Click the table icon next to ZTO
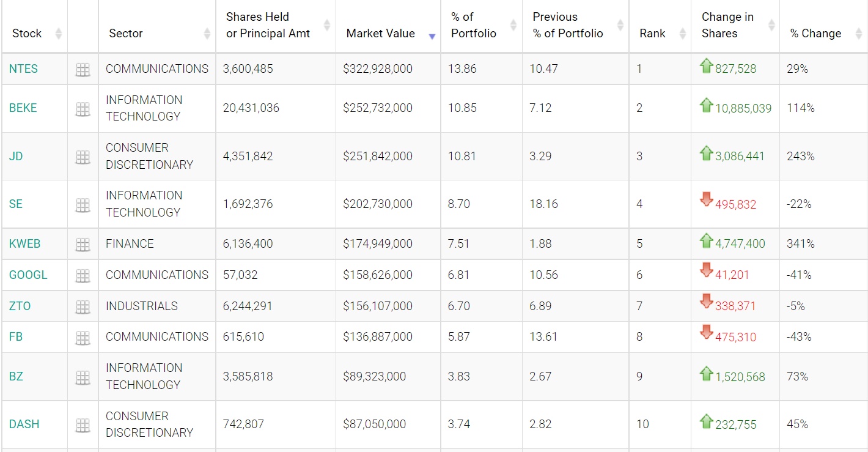The height and width of the screenshot is (452, 868). [83, 307]
